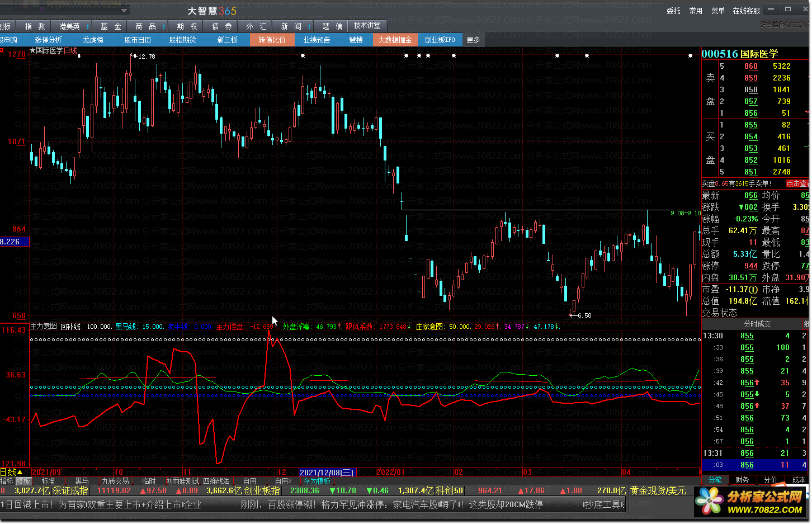
Task: Select the 刘雨娃测试 template tab
Action: (182, 481)
